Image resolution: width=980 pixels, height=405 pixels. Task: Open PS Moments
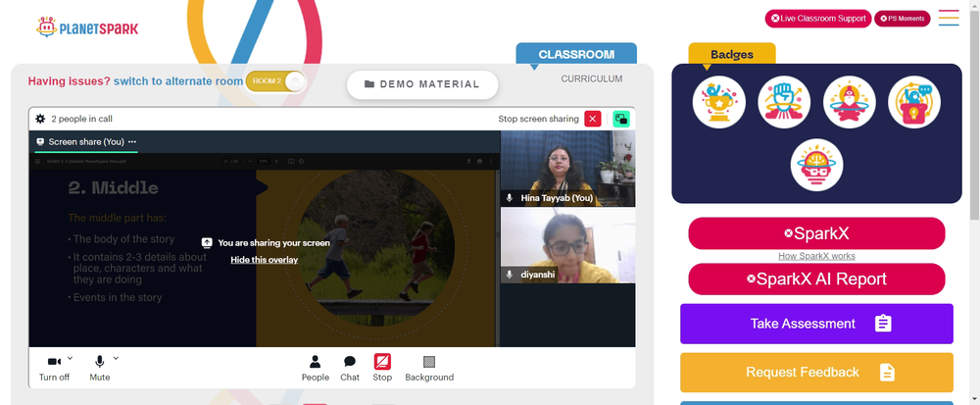pos(902,19)
